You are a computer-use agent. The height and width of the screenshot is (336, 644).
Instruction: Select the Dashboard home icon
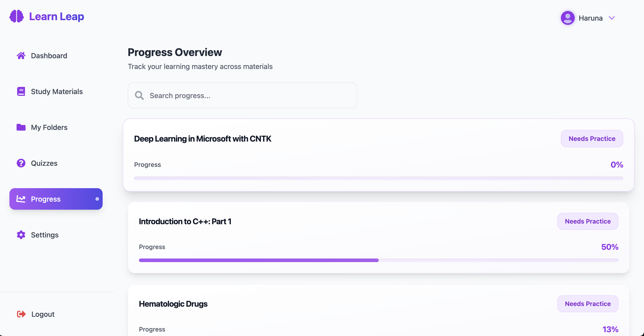pyautogui.click(x=21, y=56)
